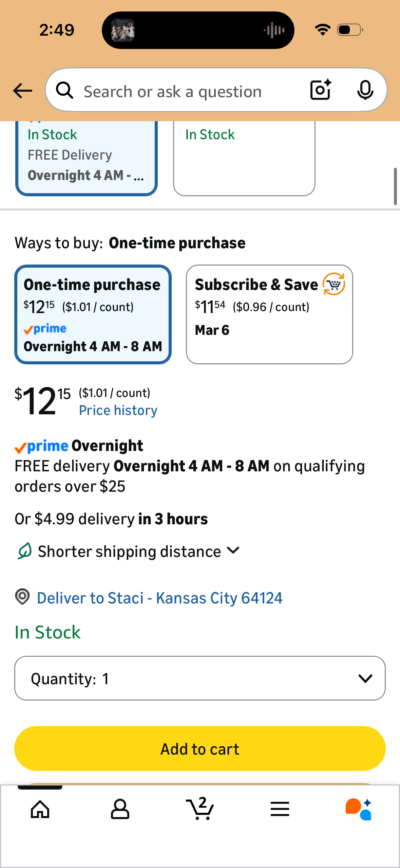Open the Home tab icon
The image size is (400, 868).
[x=40, y=809]
